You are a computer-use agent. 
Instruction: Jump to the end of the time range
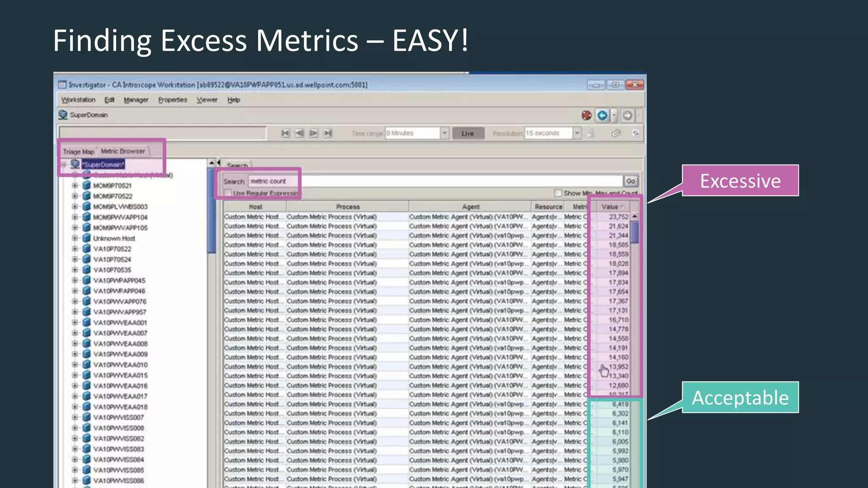click(x=328, y=133)
